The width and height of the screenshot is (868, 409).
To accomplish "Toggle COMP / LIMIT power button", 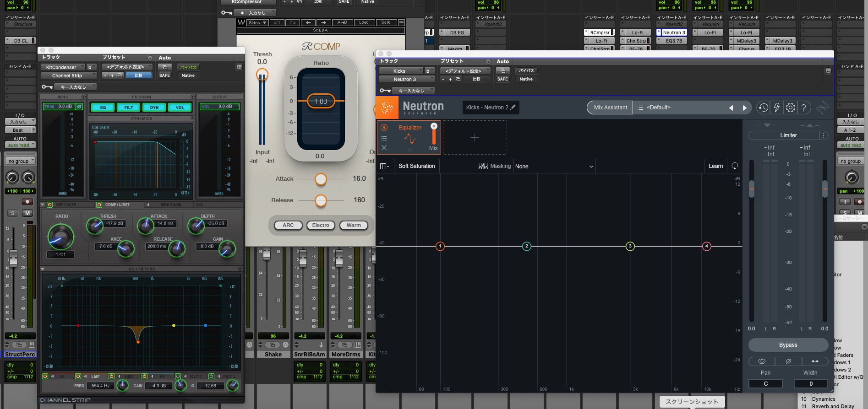I will [99, 204].
